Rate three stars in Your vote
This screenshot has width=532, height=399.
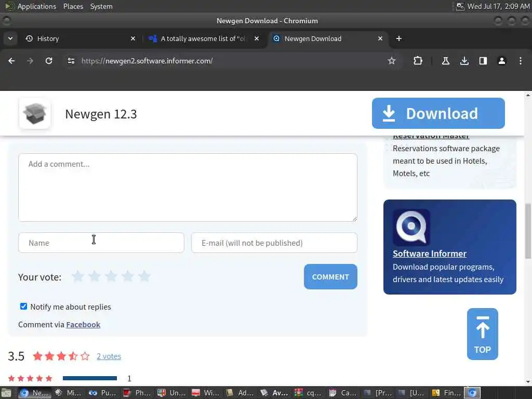(111, 276)
